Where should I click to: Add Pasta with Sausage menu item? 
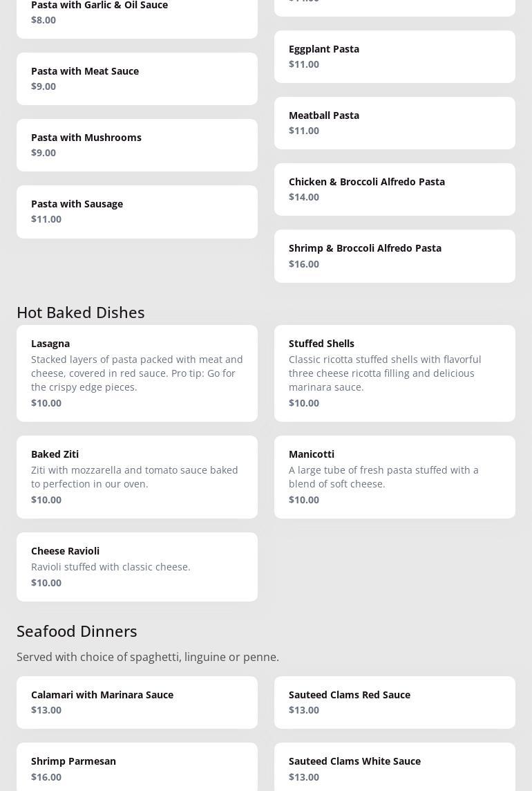pyautogui.click(x=137, y=212)
